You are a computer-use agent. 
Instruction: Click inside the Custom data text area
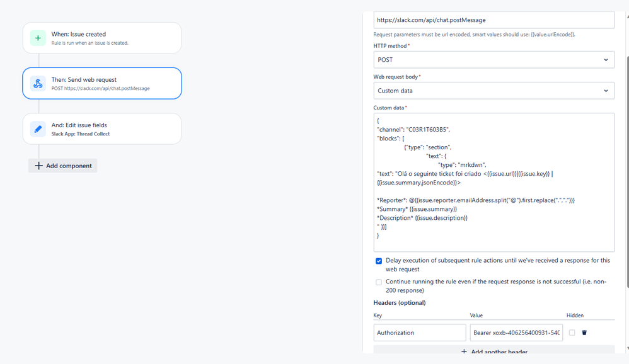point(493,183)
